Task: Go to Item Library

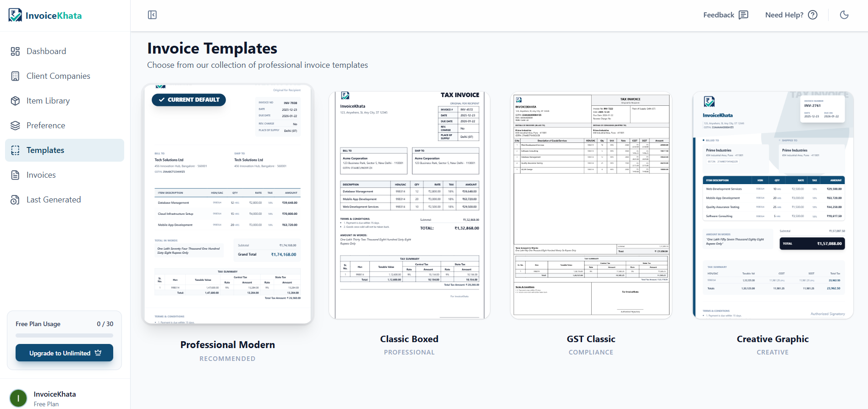Action: [x=65, y=101]
